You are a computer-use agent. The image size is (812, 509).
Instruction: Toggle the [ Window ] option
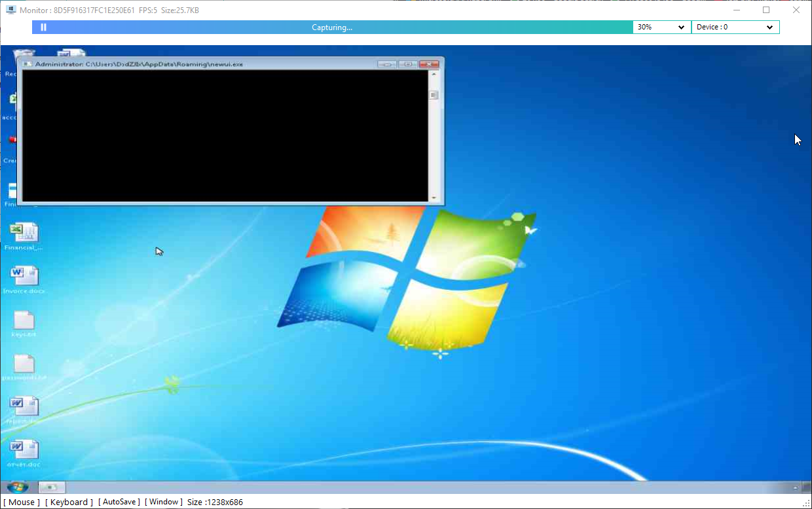pos(163,502)
